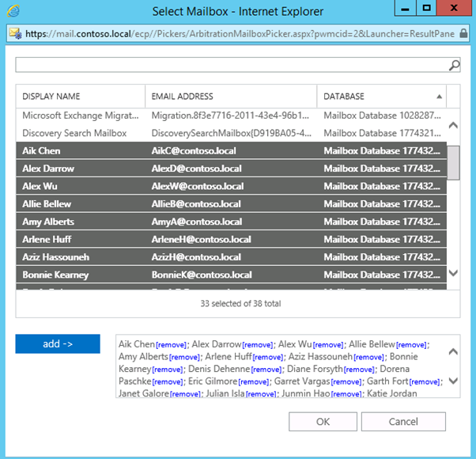Image resolution: width=476 pixels, height=459 pixels.
Task: Remove Arlene Huff from selected list
Action: 268,357
